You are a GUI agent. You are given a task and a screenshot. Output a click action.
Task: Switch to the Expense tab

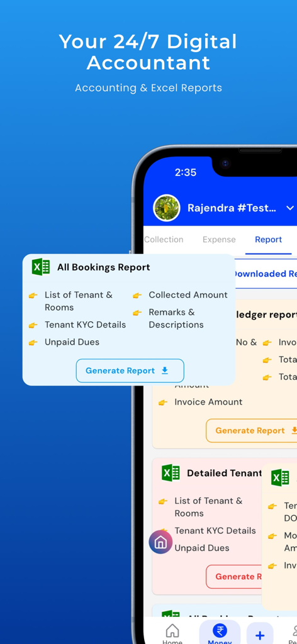[219, 240]
